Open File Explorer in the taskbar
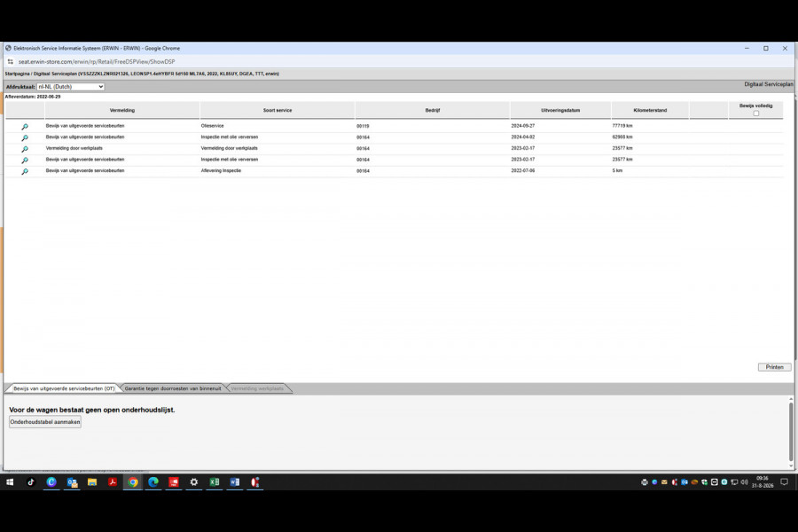The width and height of the screenshot is (798, 532). click(x=92, y=481)
